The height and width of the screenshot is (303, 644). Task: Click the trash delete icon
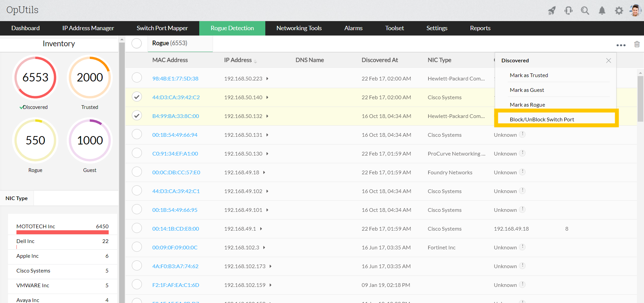pyautogui.click(x=637, y=44)
